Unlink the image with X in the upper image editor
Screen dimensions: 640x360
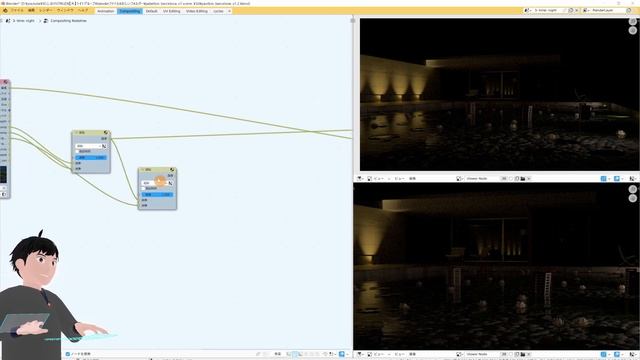coord(529,179)
